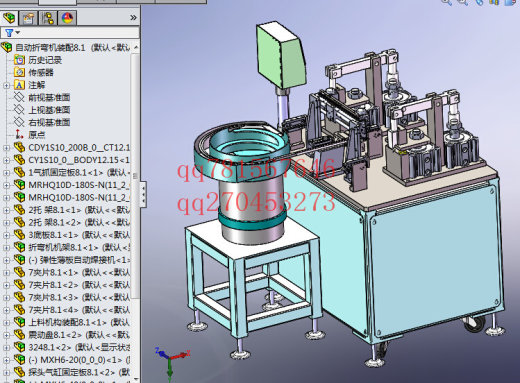This screenshot has height=383, width=520.
Task: Click the 震动盘8.1<2> row text
Action: (x=79, y=335)
